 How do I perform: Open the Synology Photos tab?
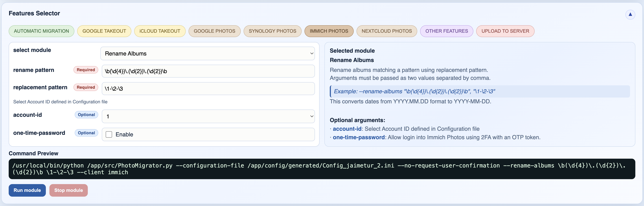(x=272, y=31)
